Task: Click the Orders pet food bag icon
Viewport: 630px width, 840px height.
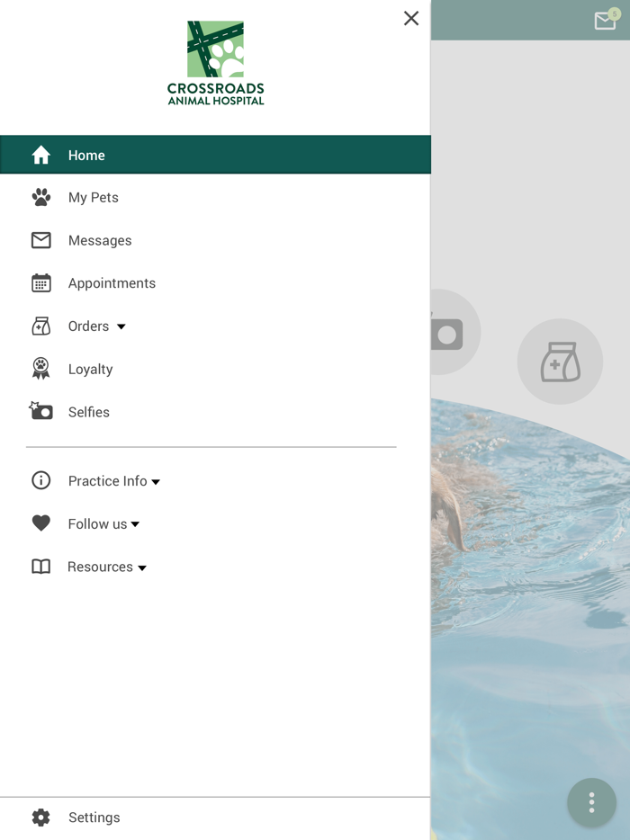Action: 40,326
